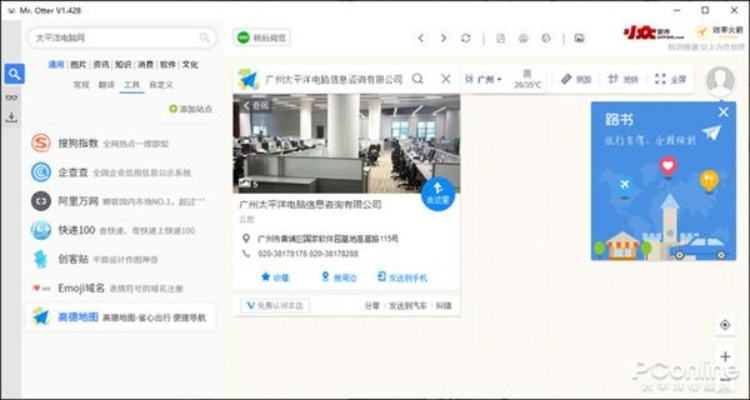750x400 pixels.
Task: Select the 文化 category tab
Action: click(190, 64)
